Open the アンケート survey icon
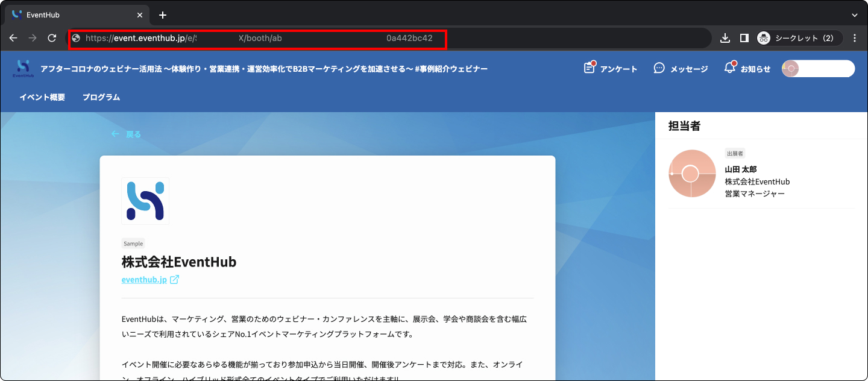The height and width of the screenshot is (381, 868). click(590, 68)
